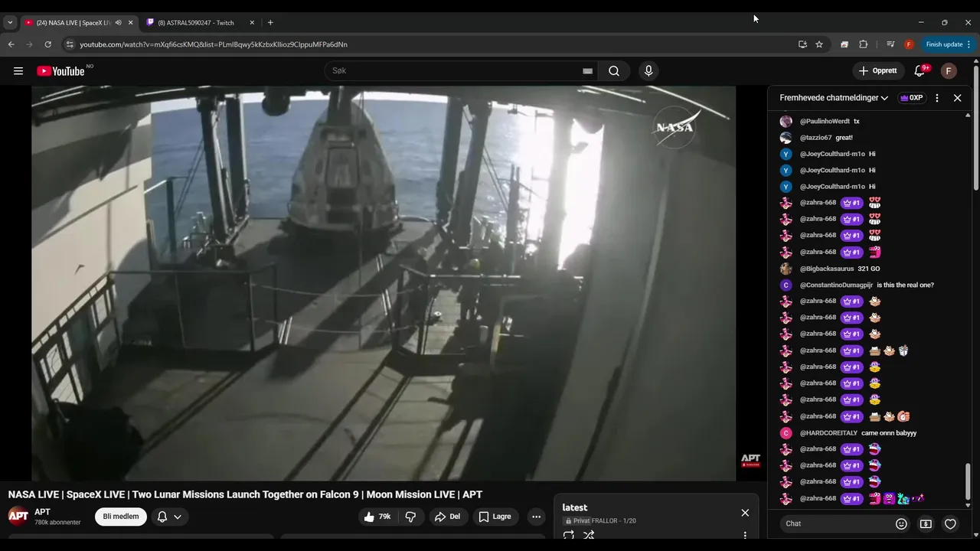Open the live chat three-dot menu
The width and height of the screenshot is (980, 551).
tap(937, 98)
